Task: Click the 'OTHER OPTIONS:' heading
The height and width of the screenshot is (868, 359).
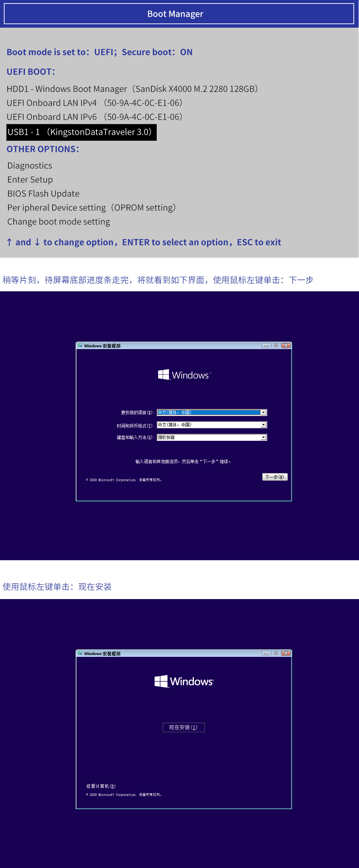Action: 43,149
